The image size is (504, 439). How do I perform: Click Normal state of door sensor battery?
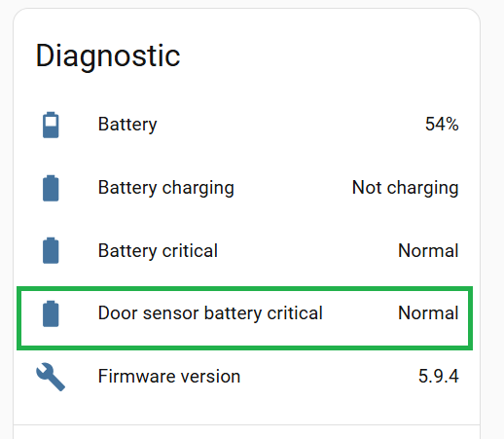(428, 313)
